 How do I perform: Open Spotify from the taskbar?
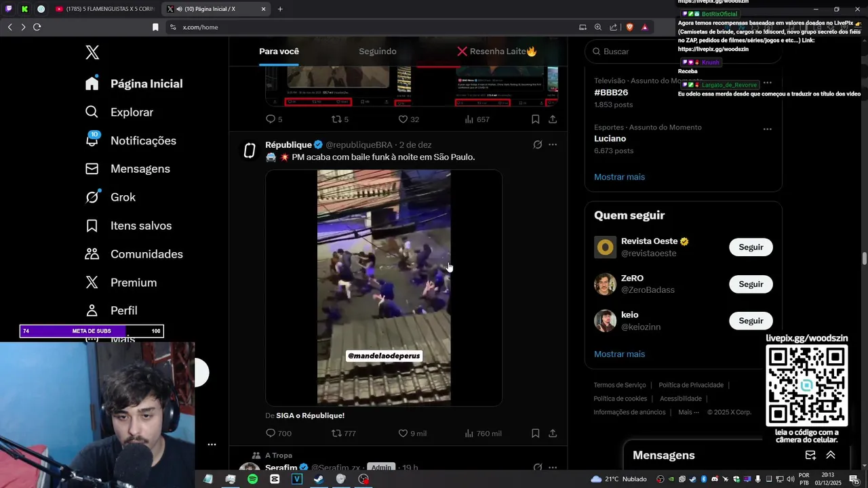point(252,479)
